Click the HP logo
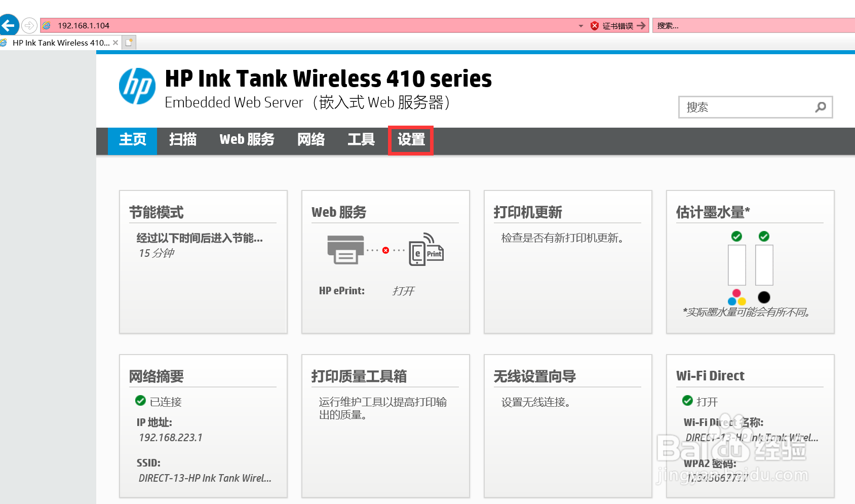Viewport: 855px width, 504px height. [x=137, y=86]
